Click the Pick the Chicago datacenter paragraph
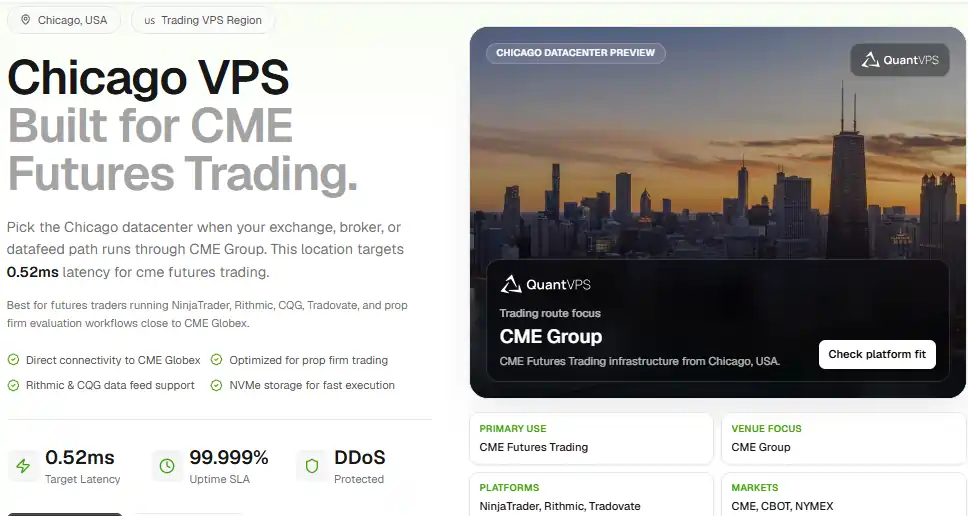968x516 pixels. pos(206,249)
